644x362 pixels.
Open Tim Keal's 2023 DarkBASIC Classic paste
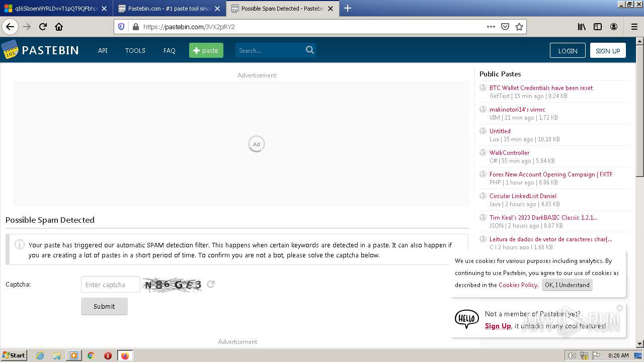pos(543,217)
